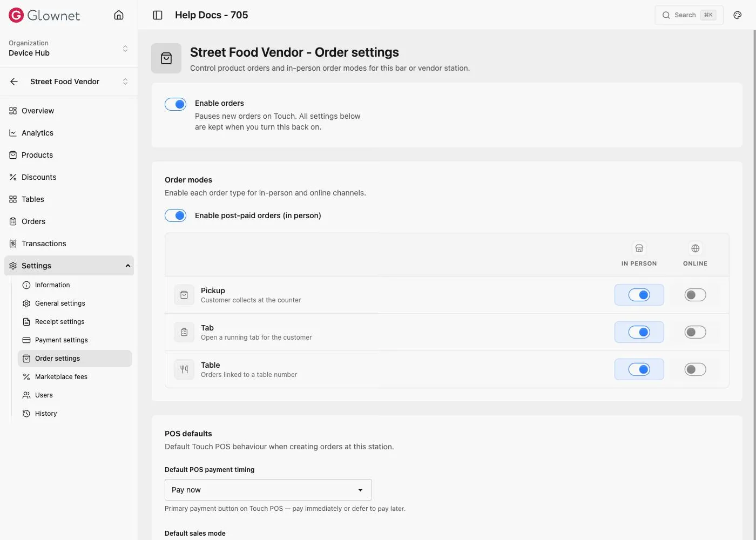This screenshot has width=756, height=540.
Task: Click the Overview grid icon
Action: pyautogui.click(x=13, y=111)
